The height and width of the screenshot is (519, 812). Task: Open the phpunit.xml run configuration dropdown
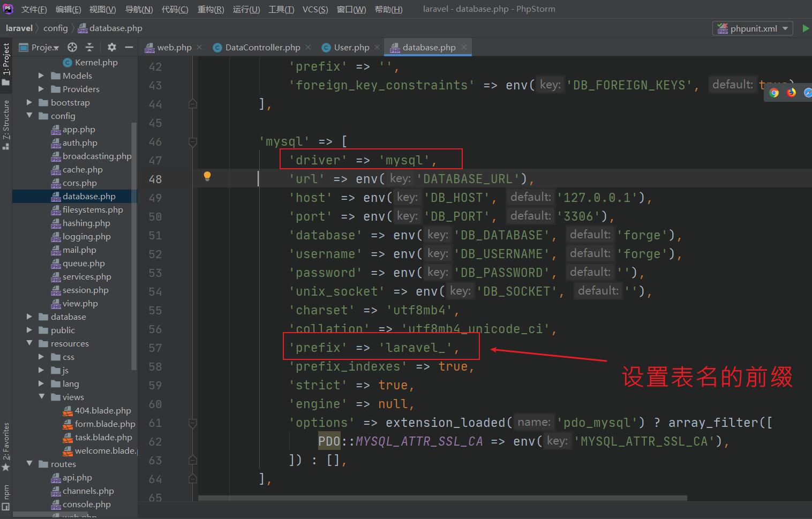pos(753,28)
